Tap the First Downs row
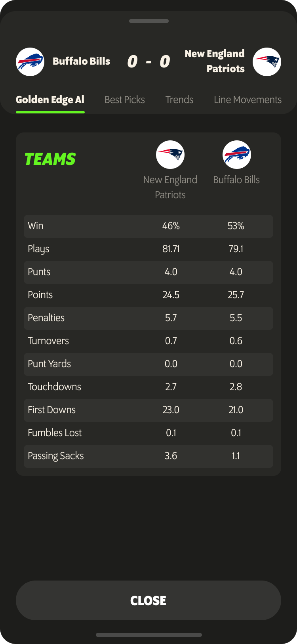 pyautogui.click(x=148, y=410)
